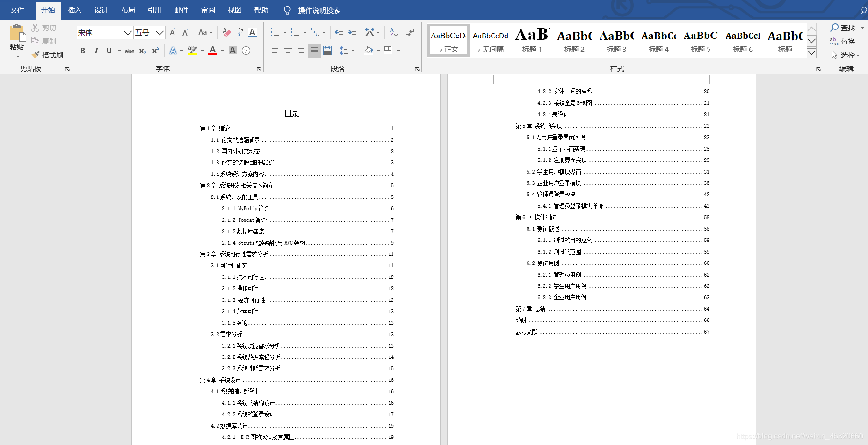Open the Select (选择) dropdown
Viewport: 868px width, 445px height.
click(846, 55)
